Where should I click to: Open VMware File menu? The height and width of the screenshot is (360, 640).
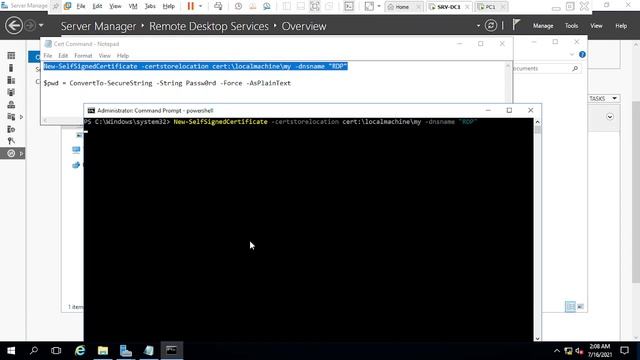click(81, 6)
